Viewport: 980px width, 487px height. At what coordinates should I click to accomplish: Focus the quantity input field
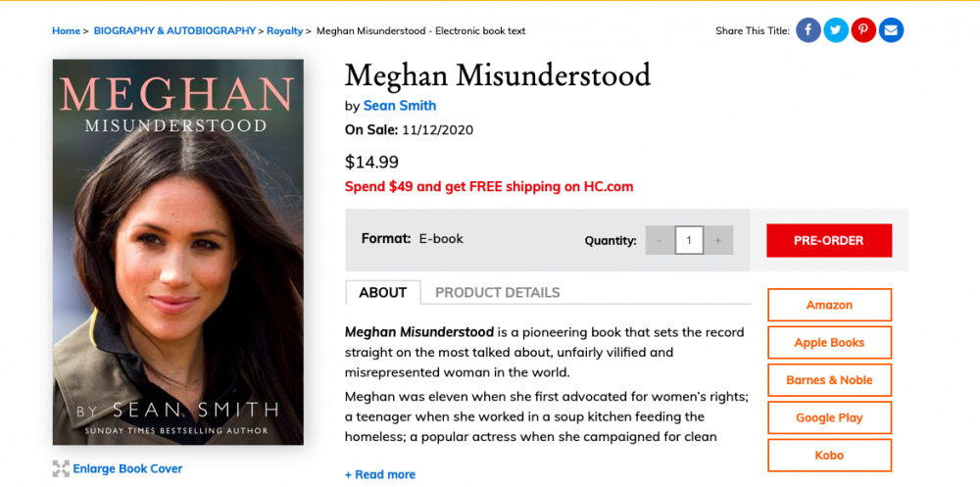point(689,240)
